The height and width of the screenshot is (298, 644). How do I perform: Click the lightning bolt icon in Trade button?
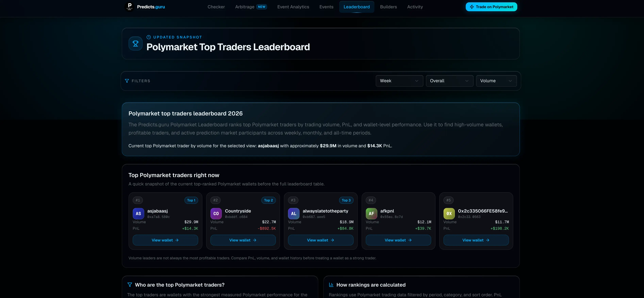click(472, 7)
